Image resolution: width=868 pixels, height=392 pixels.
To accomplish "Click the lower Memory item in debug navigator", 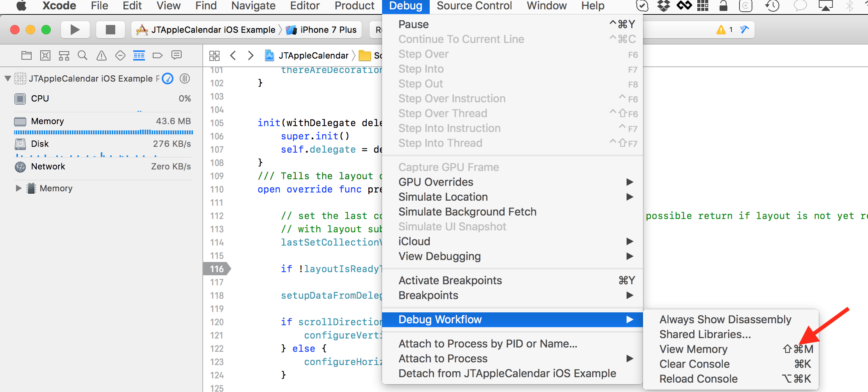I will (56, 188).
